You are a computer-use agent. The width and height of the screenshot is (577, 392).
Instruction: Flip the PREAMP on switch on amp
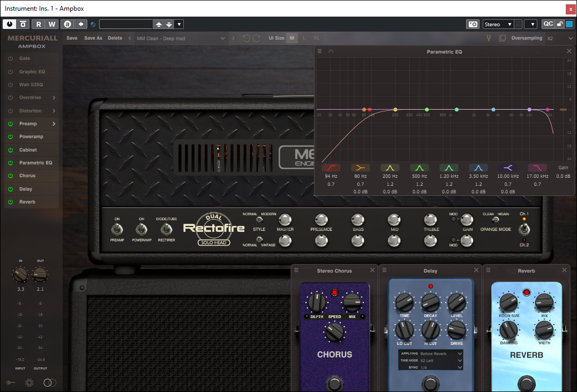click(x=117, y=229)
